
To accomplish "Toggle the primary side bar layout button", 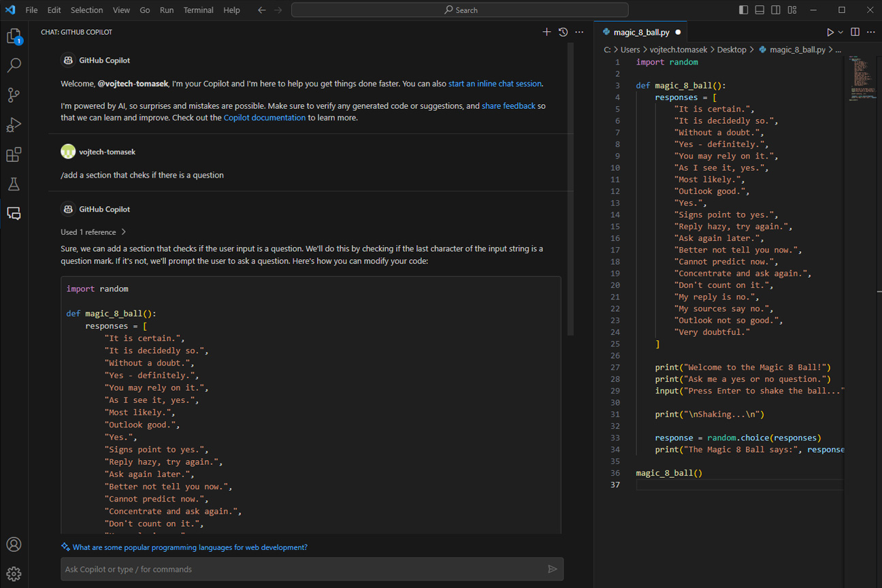I will pos(743,10).
